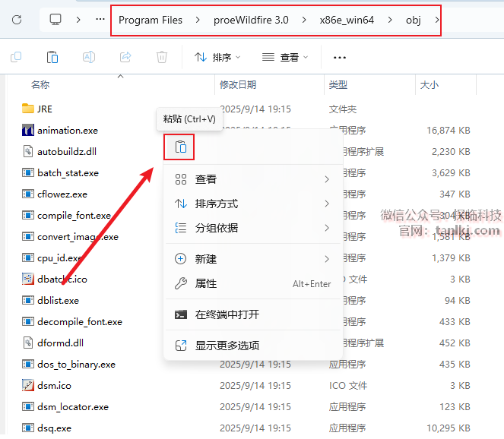Image resolution: width=504 pixels, height=439 pixels.
Task: Click the toolbar Rename icon
Action: click(x=89, y=57)
